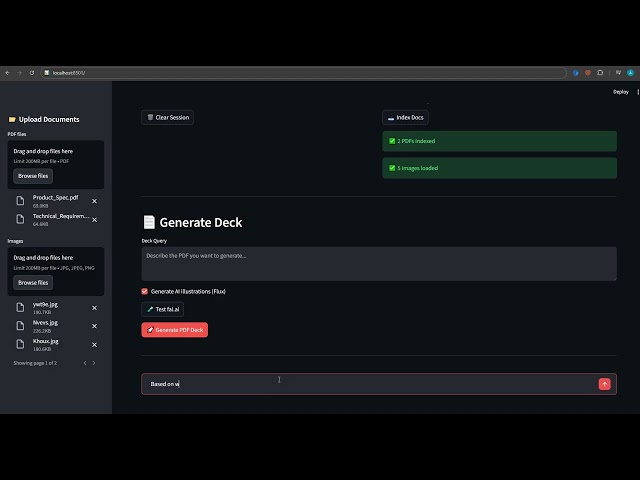Click the '5 images loaded' status message

tap(499, 168)
